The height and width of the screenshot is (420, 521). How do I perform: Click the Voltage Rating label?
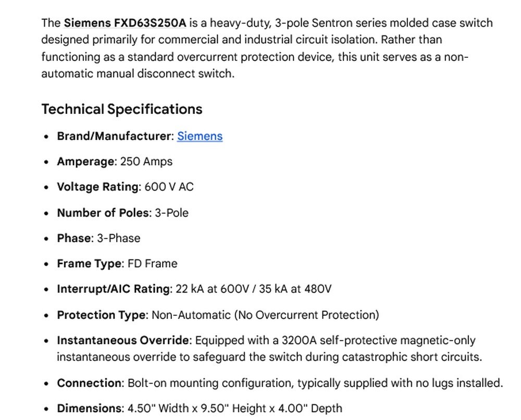tap(98, 187)
